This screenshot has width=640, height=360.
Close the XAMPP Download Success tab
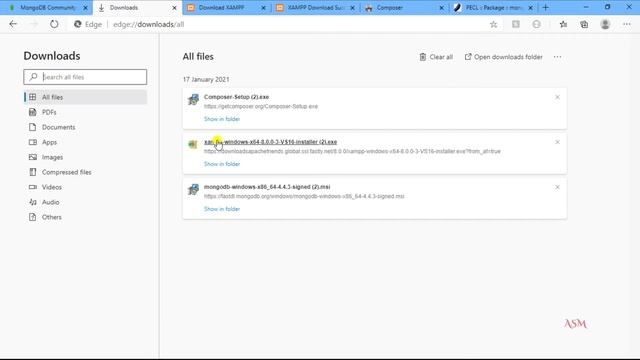352,8
